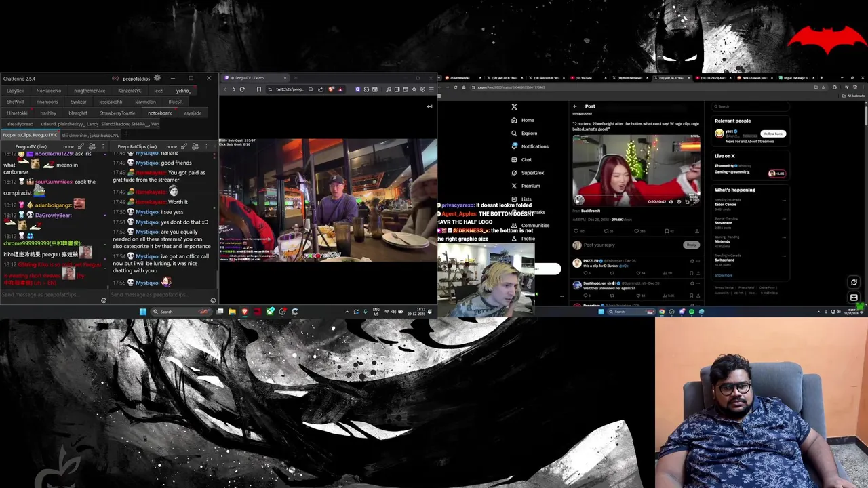Open three-dot menu in PeeguuTV chat header
868x488 pixels.
(x=103, y=146)
